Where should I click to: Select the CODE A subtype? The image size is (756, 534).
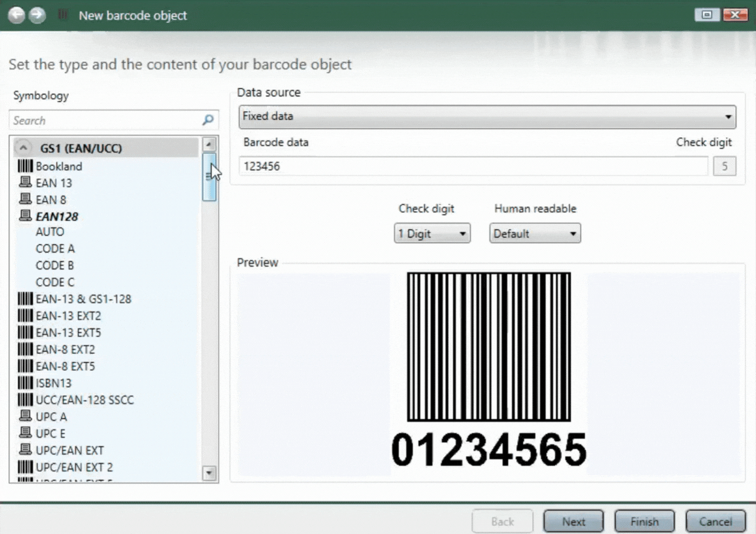pyautogui.click(x=55, y=248)
